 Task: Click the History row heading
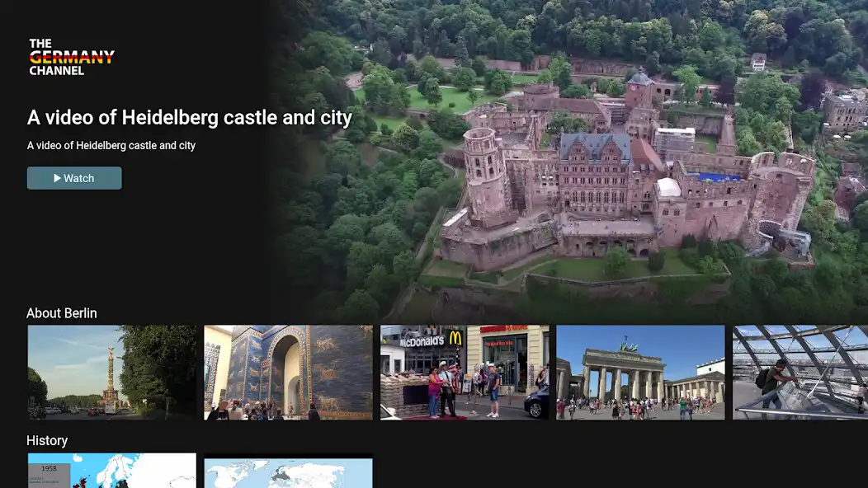[x=47, y=440]
